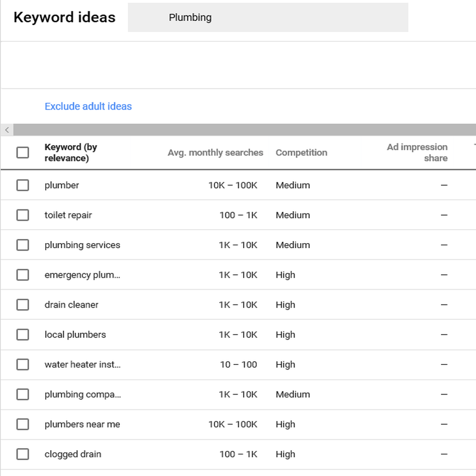Image resolution: width=476 pixels, height=476 pixels.
Task: Sort by Avg. monthly searches column
Action: click(x=215, y=152)
